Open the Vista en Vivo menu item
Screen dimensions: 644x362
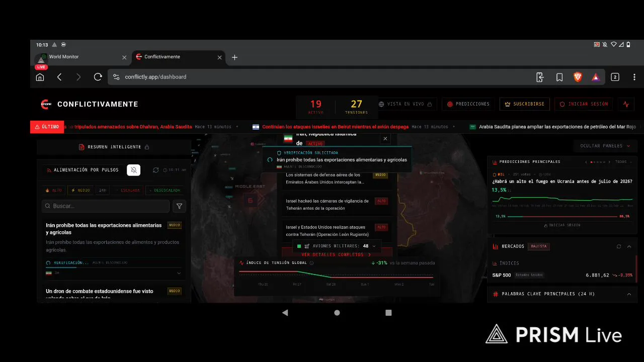coord(405,104)
